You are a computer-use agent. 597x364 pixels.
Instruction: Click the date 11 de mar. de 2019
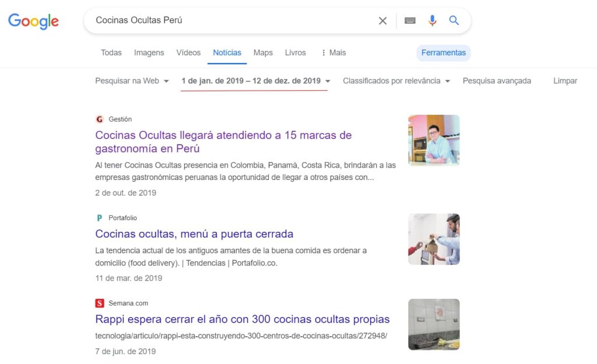129,278
